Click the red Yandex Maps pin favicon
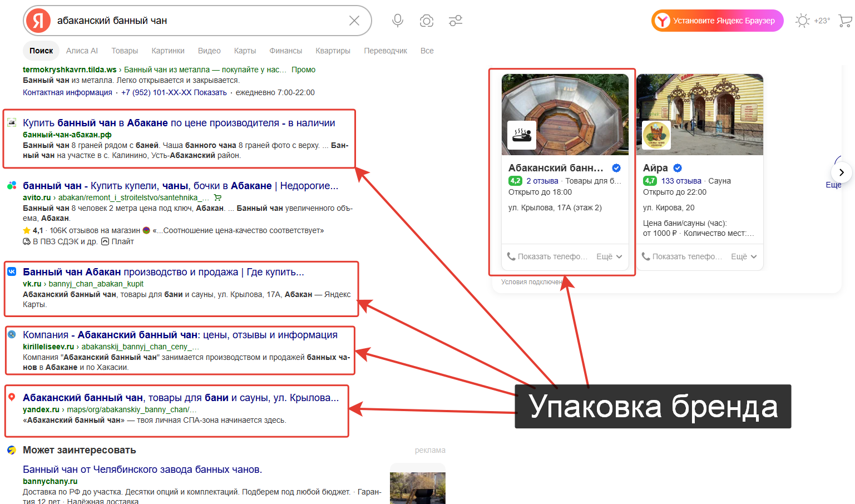The image size is (855, 504). [x=11, y=397]
